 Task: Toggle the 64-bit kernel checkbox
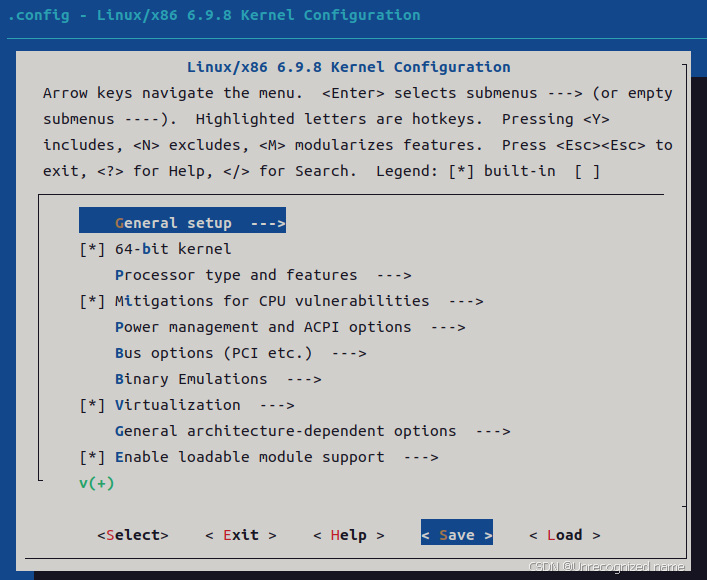click(92, 249)
